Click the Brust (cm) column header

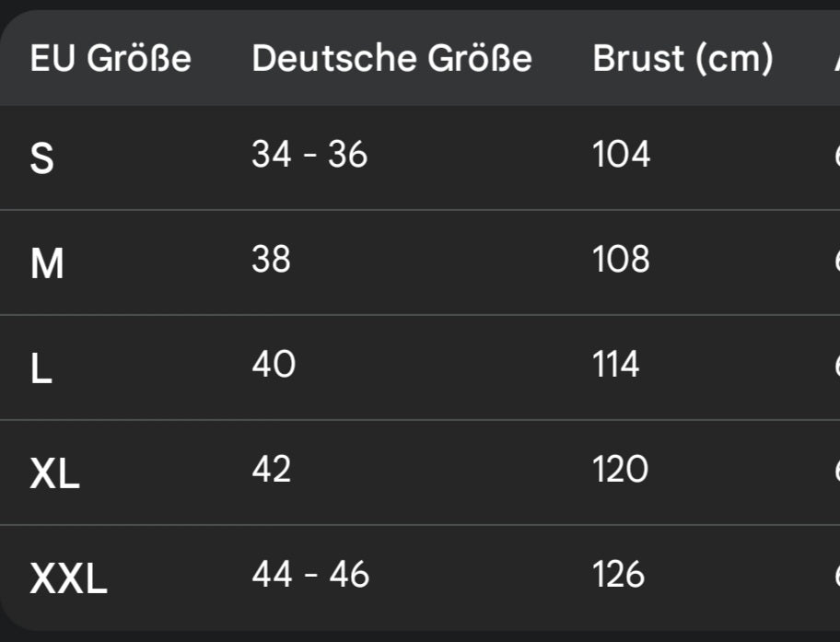point(682,59)
